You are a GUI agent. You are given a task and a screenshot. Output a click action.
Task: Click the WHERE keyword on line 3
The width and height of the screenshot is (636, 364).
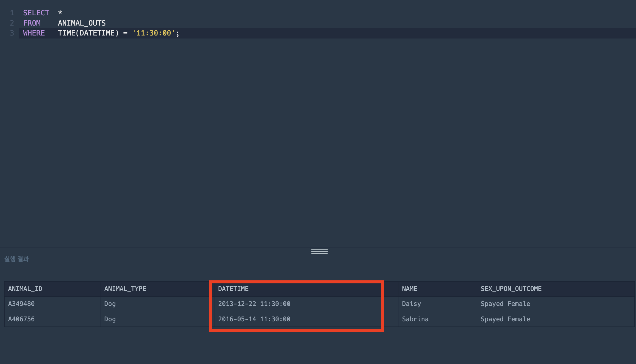coord(34,33)
